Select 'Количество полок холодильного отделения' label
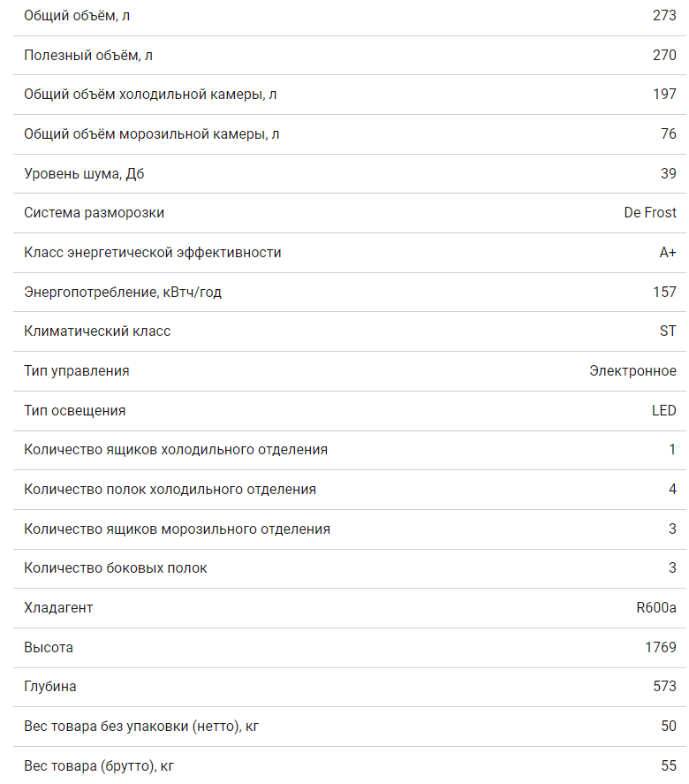 (170, 490)
